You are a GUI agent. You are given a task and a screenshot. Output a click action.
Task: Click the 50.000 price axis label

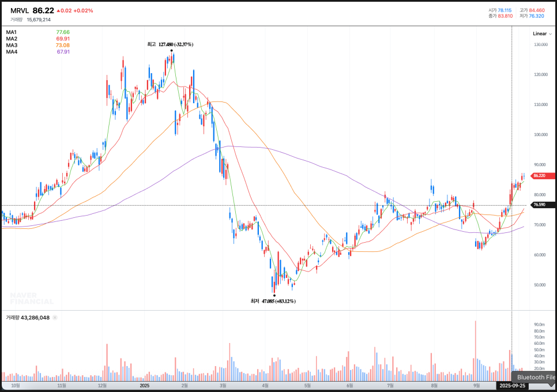click(x=540, y=285)
